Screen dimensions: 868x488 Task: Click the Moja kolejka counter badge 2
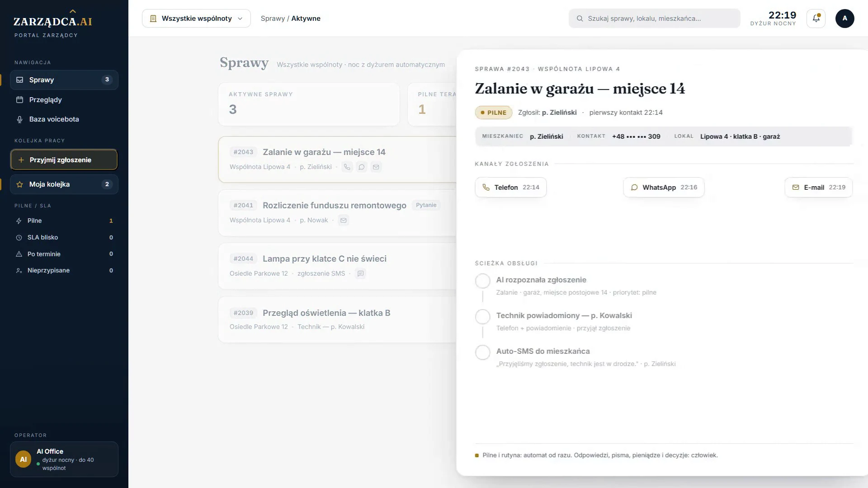[x=107, y=184]
